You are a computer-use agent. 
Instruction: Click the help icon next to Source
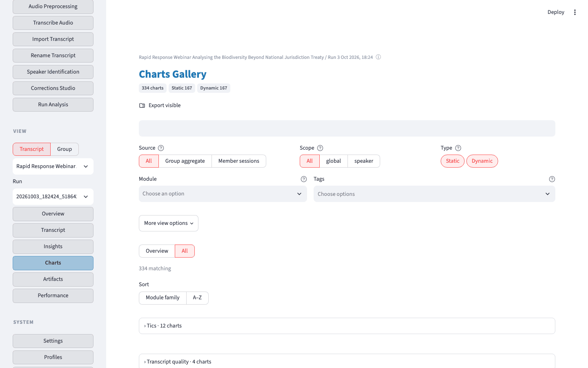coord(161,148)
